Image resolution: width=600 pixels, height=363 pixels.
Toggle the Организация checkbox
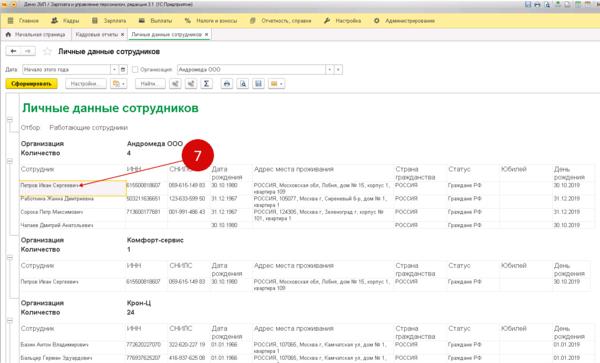tap(135, 70)
